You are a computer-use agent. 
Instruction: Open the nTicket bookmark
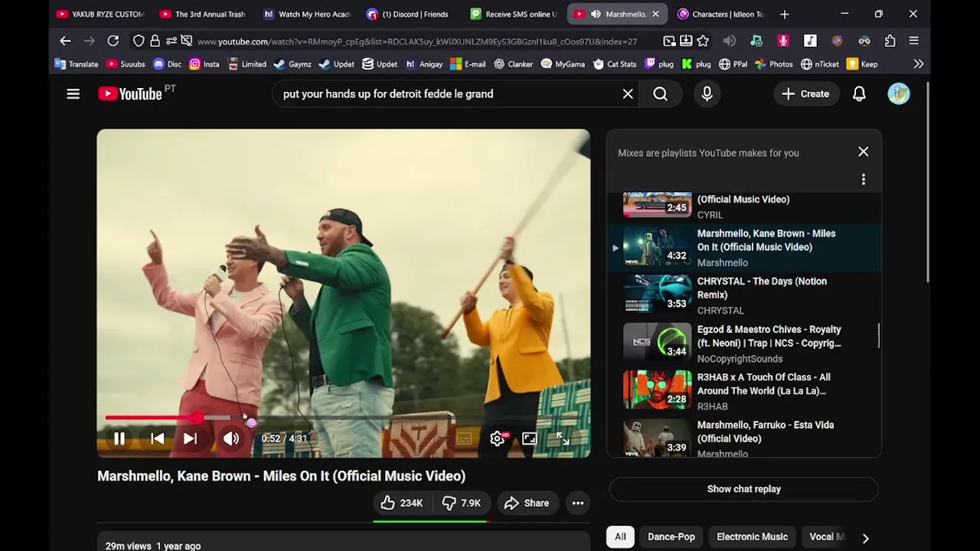coord(819,64)
